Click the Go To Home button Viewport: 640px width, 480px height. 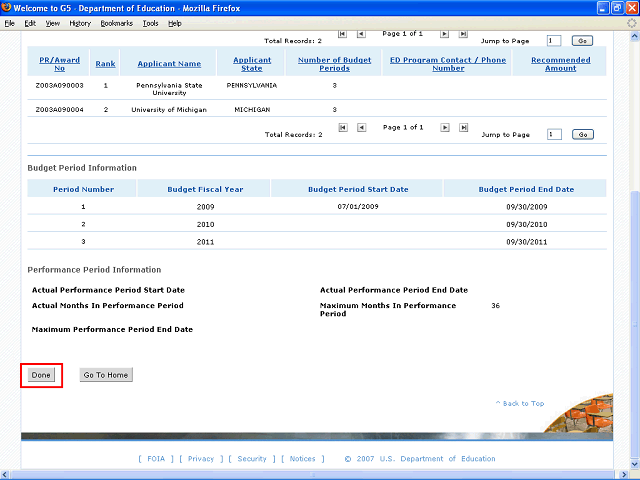click(x=106, y=375)
